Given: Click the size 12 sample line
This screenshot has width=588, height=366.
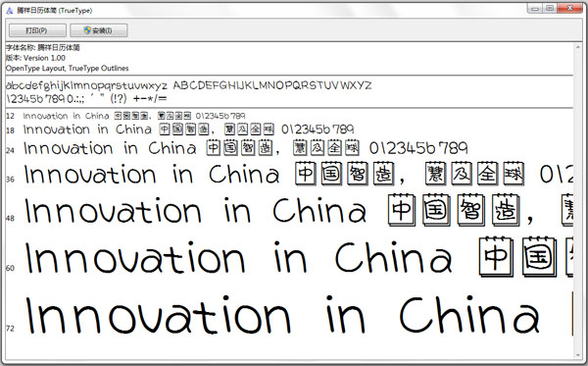Looking at the screenshot, I should 134,116.
